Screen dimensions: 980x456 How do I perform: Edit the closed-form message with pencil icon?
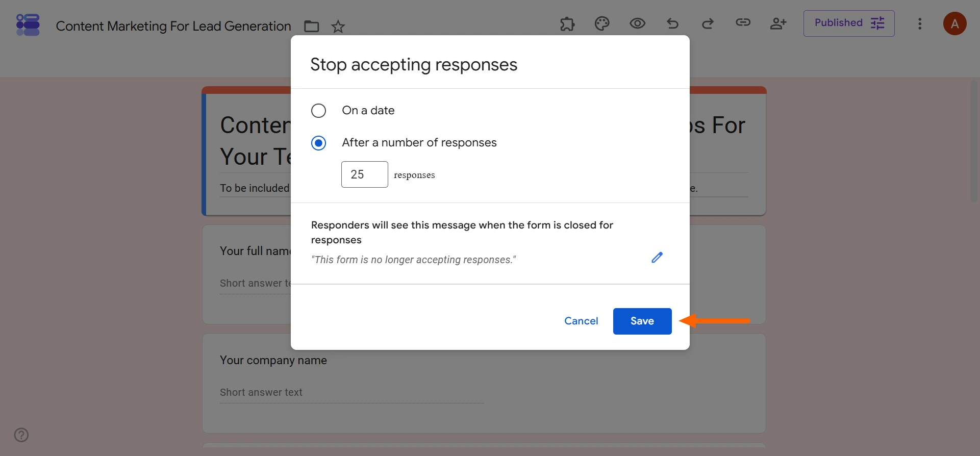(657, 258)
